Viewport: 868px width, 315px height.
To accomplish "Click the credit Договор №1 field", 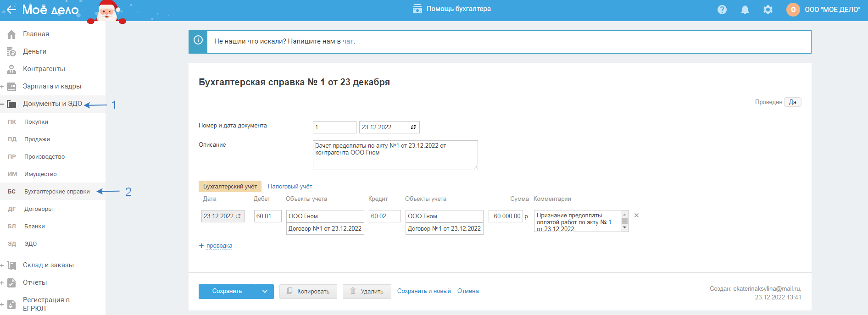I will 445,228.
